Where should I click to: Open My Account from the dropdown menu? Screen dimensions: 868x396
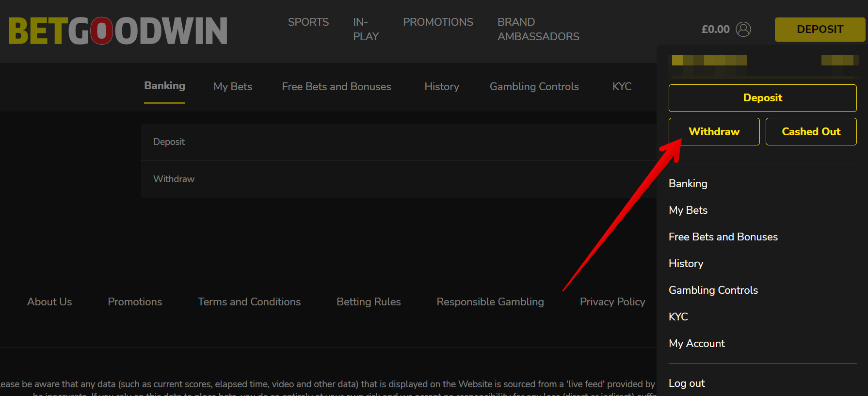click(x=696, y=344)
